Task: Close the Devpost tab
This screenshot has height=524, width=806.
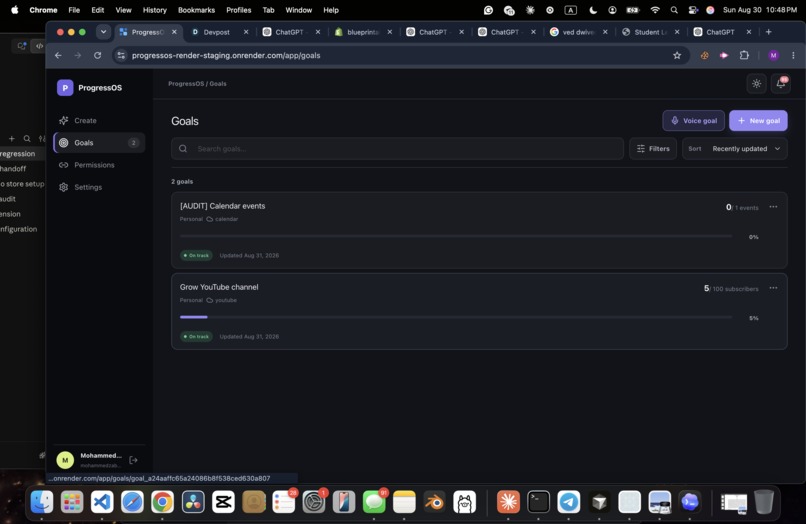Action: 246,32
